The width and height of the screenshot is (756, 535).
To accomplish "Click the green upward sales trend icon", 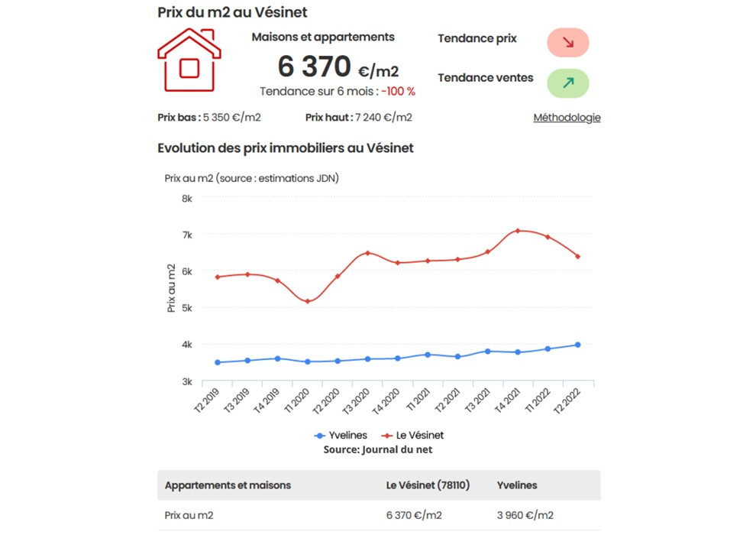I will [567, 83].
